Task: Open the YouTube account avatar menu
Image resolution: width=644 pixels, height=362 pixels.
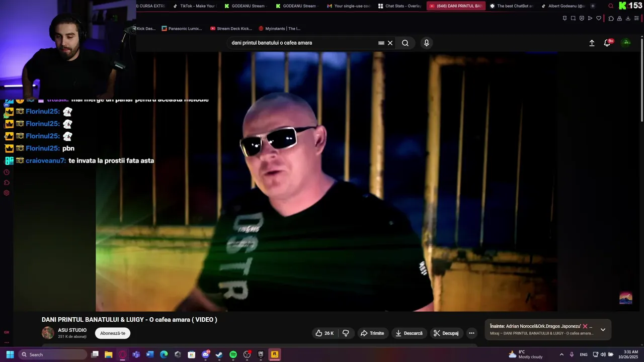Action: coord(626,43)
